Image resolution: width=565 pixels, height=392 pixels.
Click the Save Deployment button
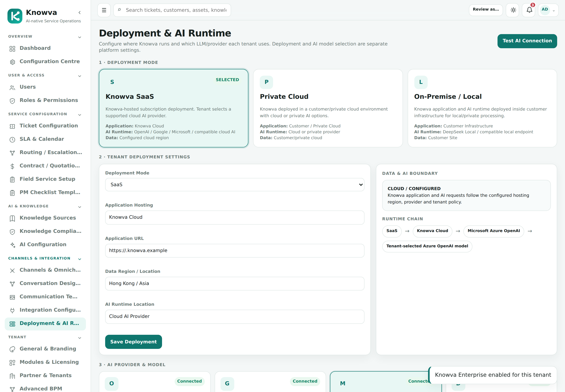(133, 342)
